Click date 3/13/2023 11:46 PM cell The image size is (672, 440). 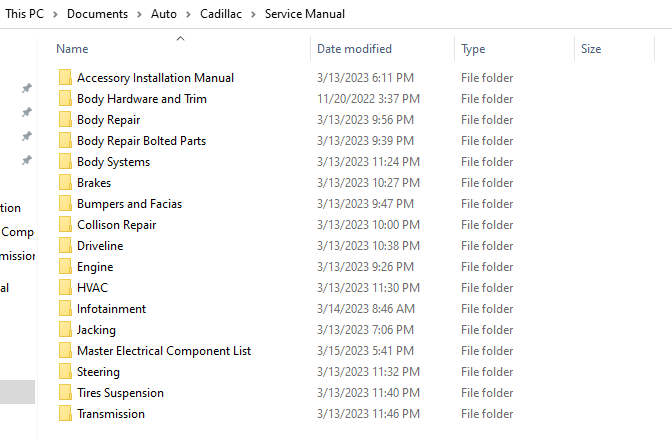368,413
